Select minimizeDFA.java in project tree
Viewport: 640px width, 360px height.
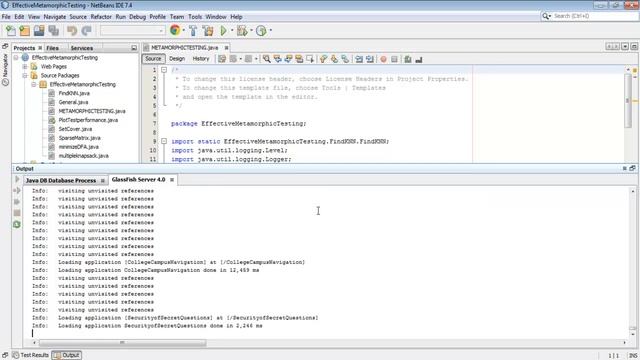click(78, 147)
